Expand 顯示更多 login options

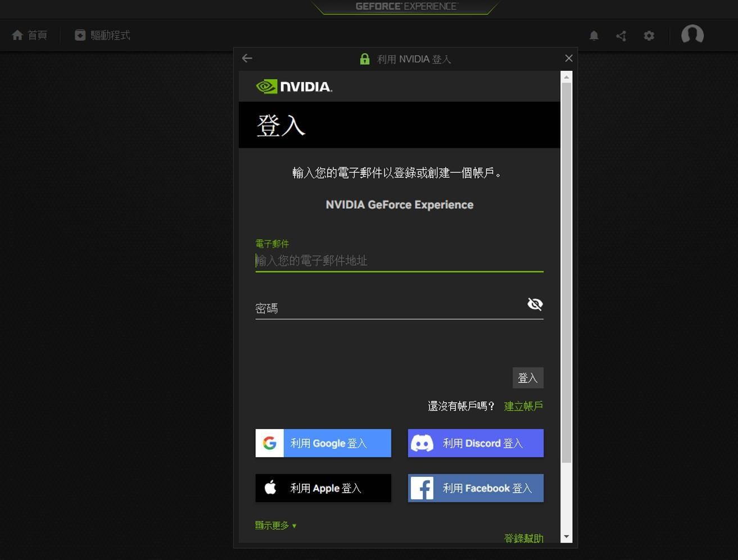tap(276, 525)
